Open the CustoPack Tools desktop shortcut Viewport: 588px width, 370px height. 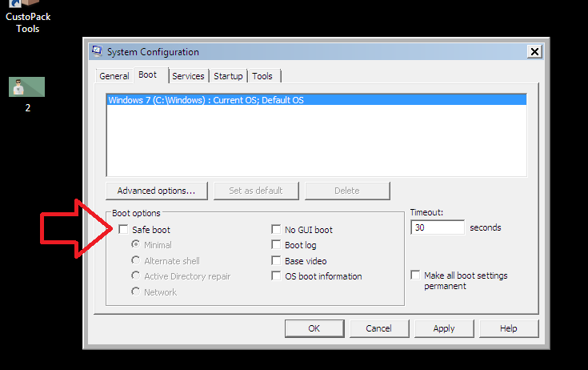(27, 17)
